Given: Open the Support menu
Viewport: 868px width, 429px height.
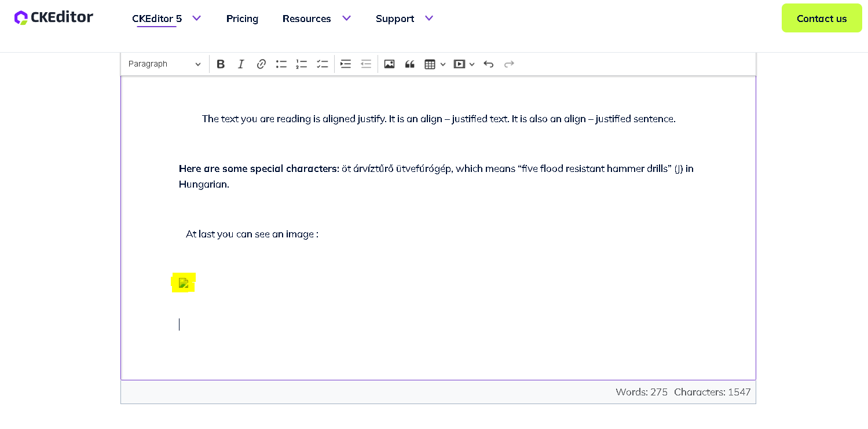Looking at the screenshot, I should tap(403, 19).
